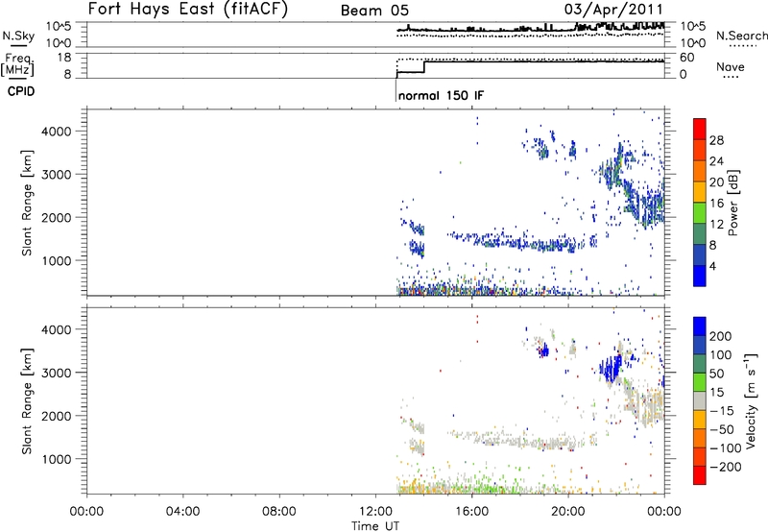Click the gray -15 to 15 velocity band
The width and height of the screenshot is (768, 532).
point(700,400)
